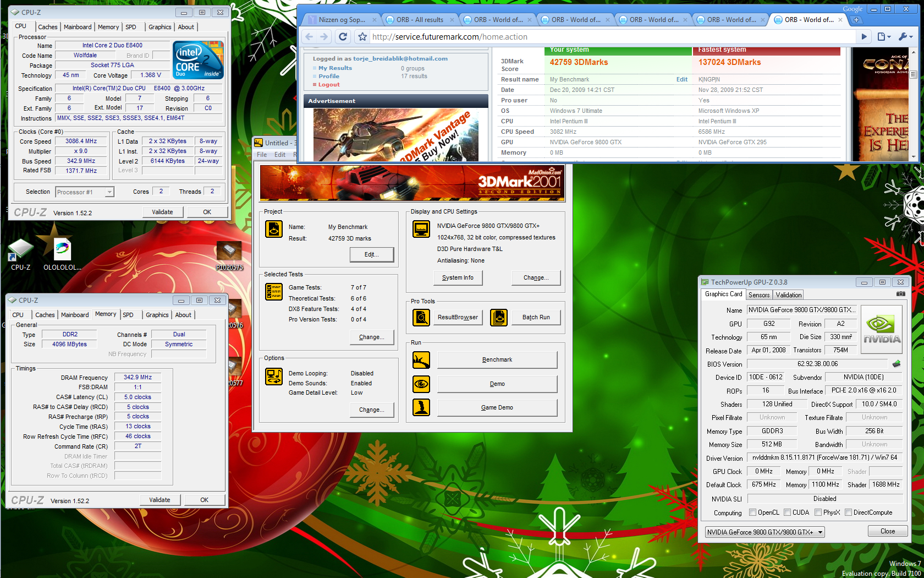Viewport: 924px width, 578px height.
Task: Click the Batch Run icon in Pro Tools
Action: [499, 317]
